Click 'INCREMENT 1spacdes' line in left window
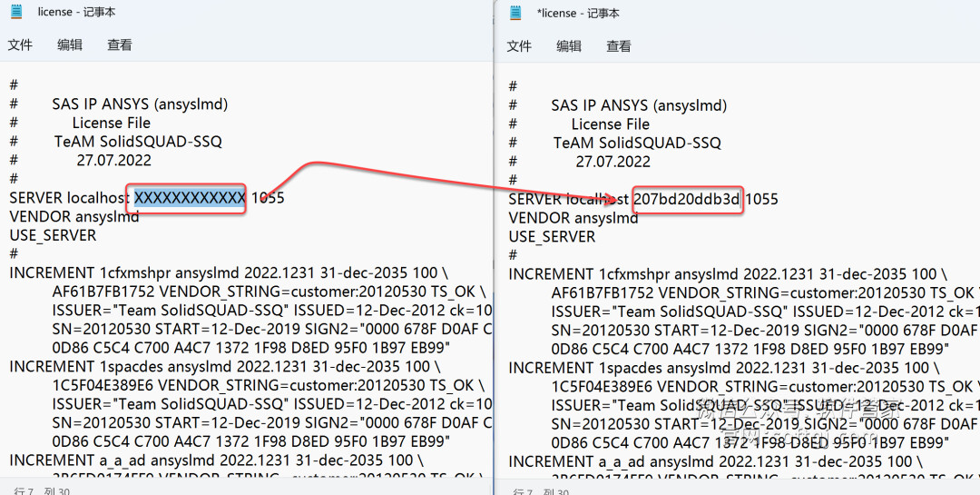 pyautogui.click(x=225, y=366)
